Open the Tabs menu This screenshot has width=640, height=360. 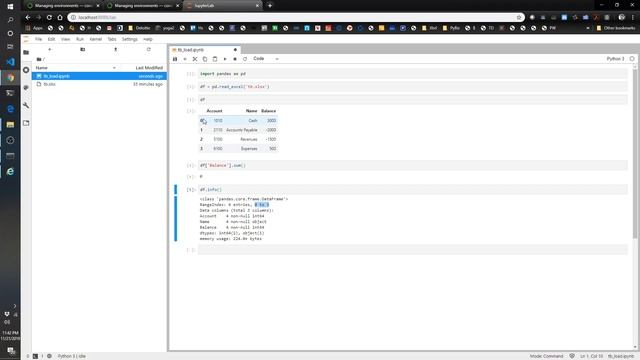(112, 39)
